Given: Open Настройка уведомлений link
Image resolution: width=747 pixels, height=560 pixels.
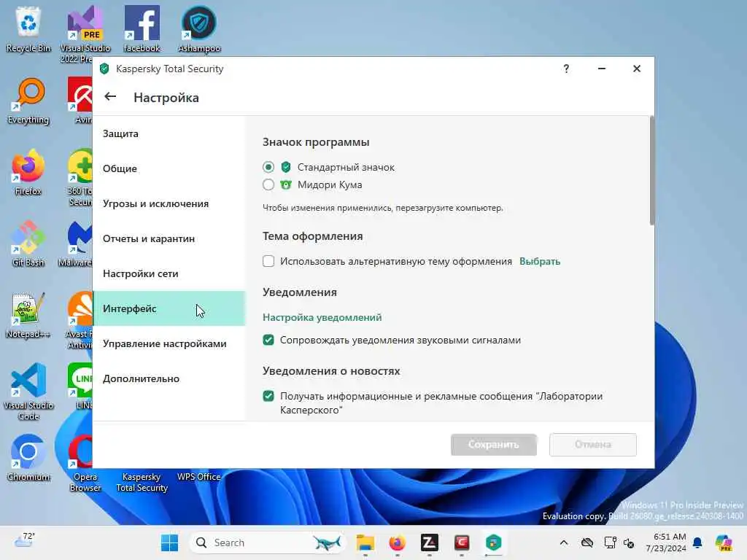Looking at the screenshot, I should tap(322, 317).
